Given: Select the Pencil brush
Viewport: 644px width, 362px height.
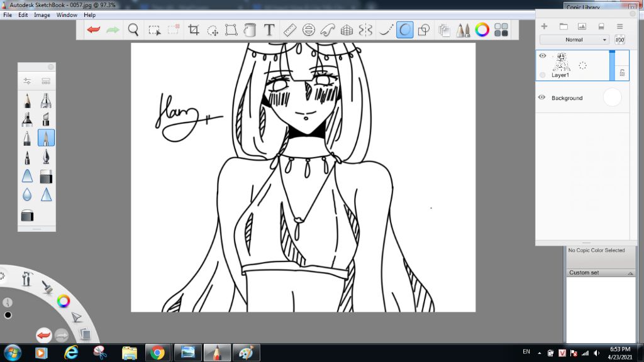Looking at the screenshot, I should click(x=27, y=100).
